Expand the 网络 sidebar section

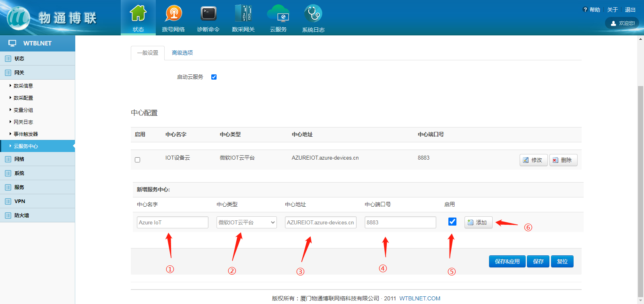pyautogui.click(x=19, y=159)
